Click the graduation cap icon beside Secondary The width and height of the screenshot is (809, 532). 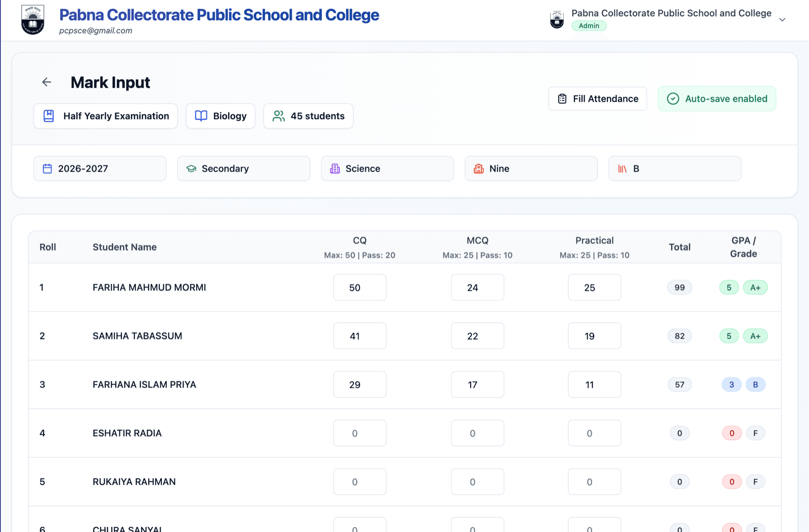pos(191,168)
